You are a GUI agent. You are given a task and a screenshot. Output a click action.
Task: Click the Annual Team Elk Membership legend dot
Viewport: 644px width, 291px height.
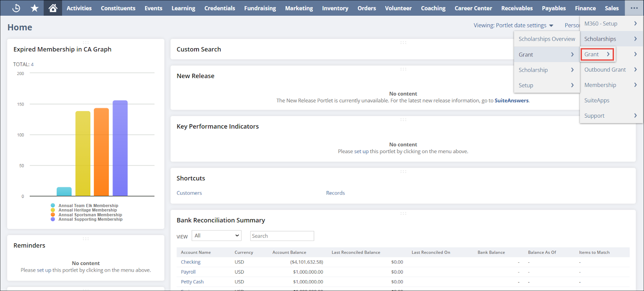(x=53, y=206)
